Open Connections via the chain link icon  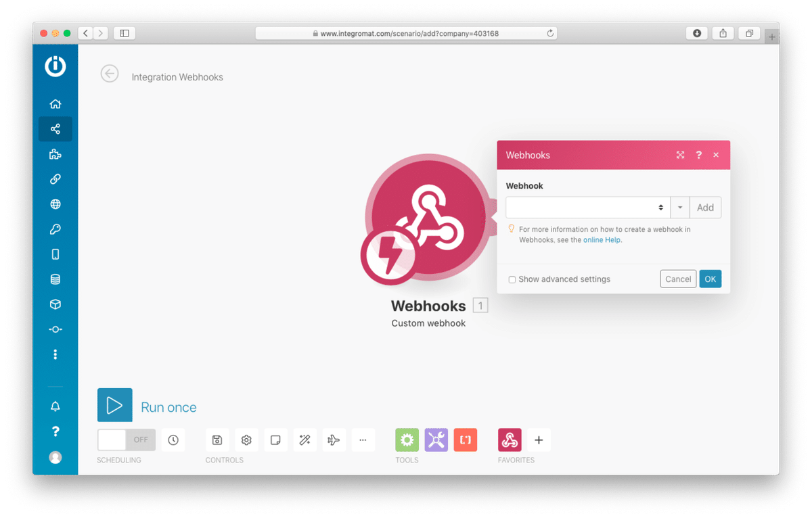point(55,179)
